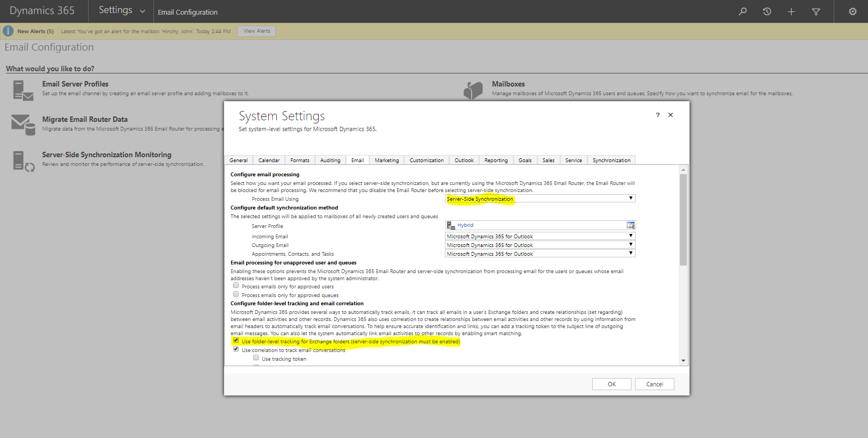The width and height of the screenshot is (868, 438).
Task: Switch to the General tab
Action: click(239, 160)
